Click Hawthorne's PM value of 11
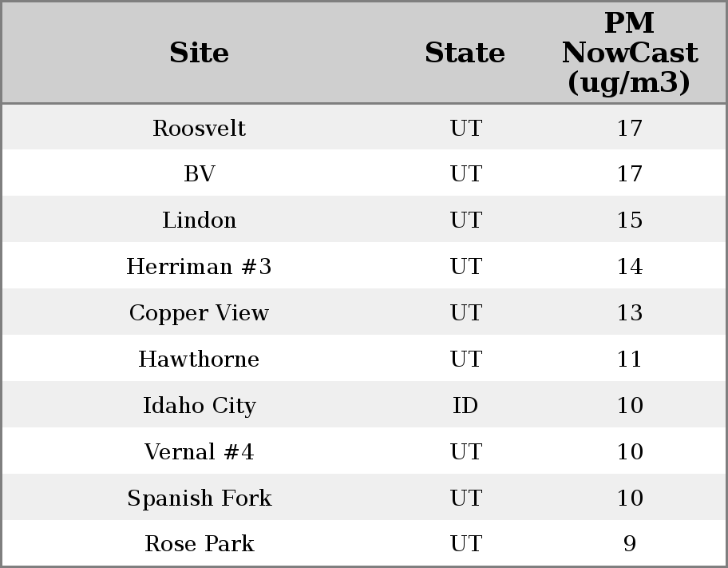 coord(629,359)
